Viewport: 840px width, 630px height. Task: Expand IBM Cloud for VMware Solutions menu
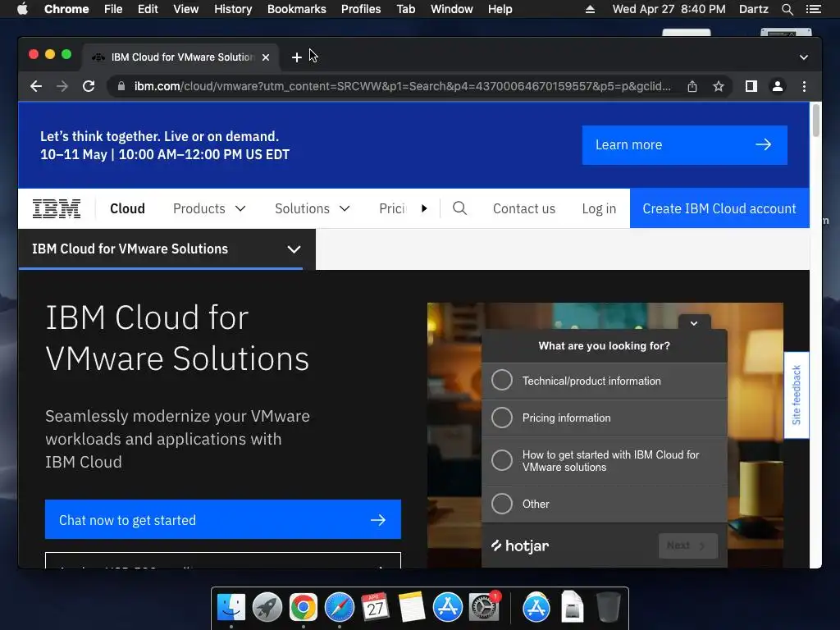pyautogui.click(x=167, y=249)
